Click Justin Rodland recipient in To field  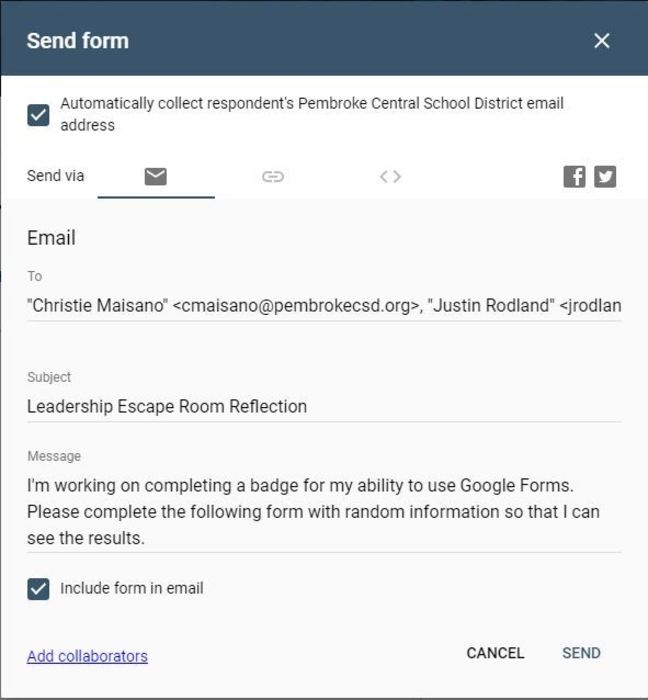click(520, 306)
